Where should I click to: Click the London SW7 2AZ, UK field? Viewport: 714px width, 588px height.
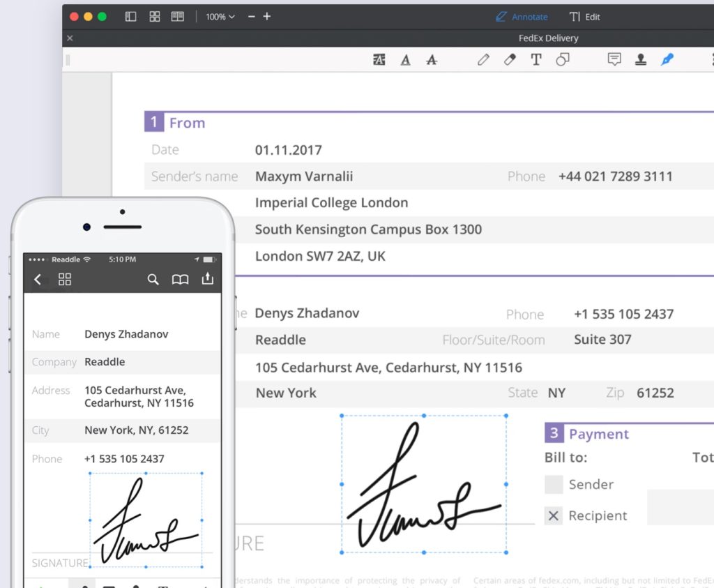click(x=320, y=257)
